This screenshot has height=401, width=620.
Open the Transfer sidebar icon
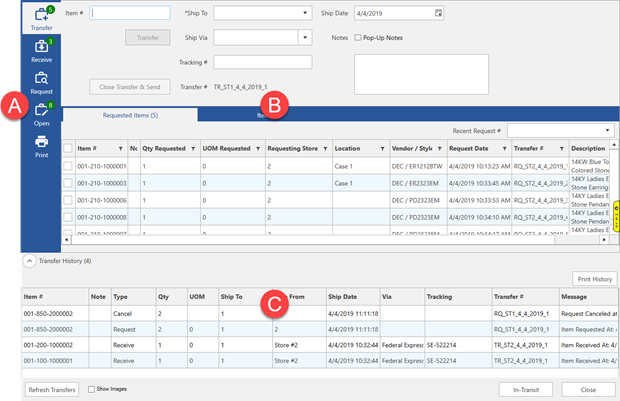pos(41,18)
